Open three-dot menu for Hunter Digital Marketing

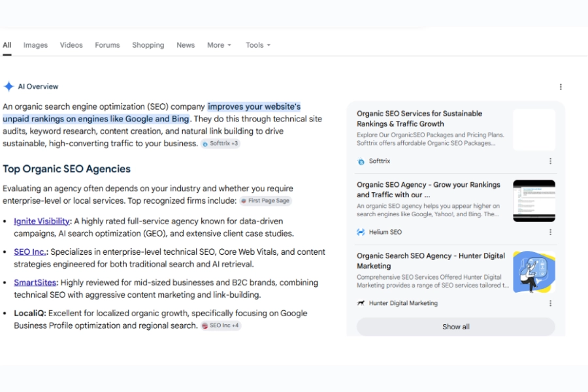(x=550, y=303)
